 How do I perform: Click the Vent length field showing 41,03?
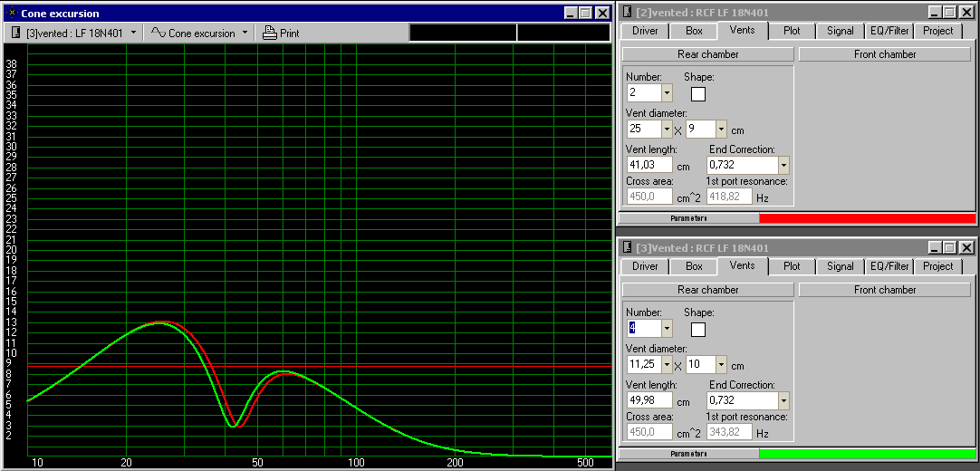(649, 165)
